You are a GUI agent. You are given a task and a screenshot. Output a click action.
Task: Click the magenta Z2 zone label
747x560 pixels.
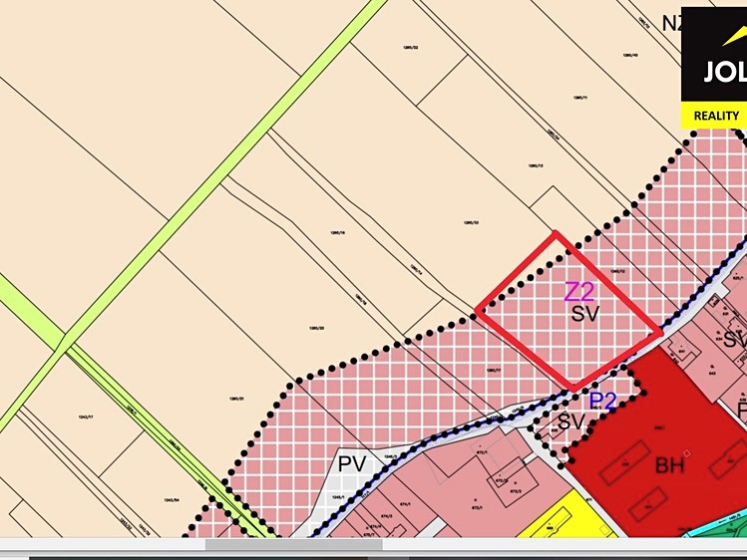579,292
